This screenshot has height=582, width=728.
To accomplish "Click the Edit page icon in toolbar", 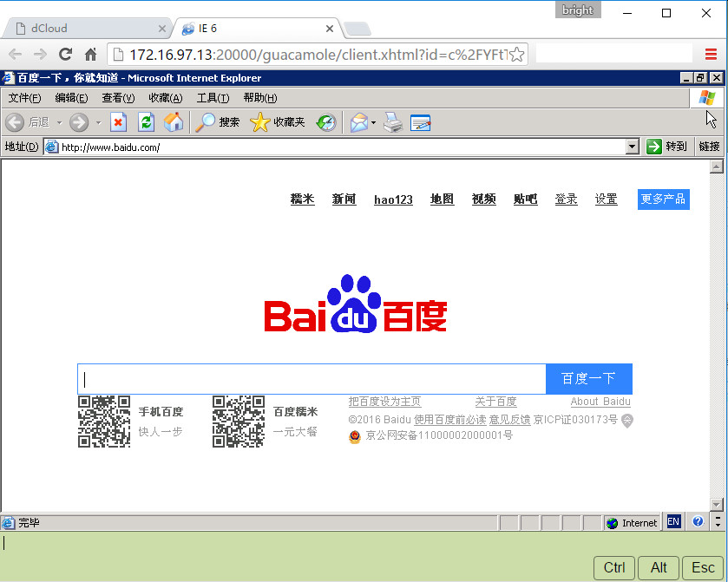I will [x=421, y=123].
